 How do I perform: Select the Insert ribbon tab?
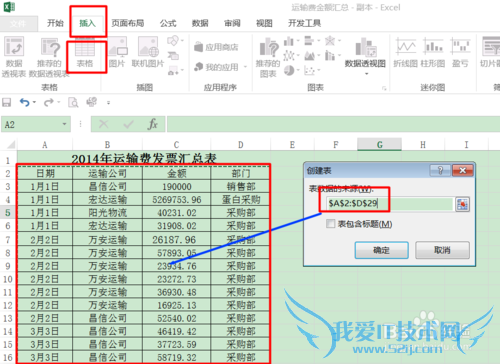[88, 23]
